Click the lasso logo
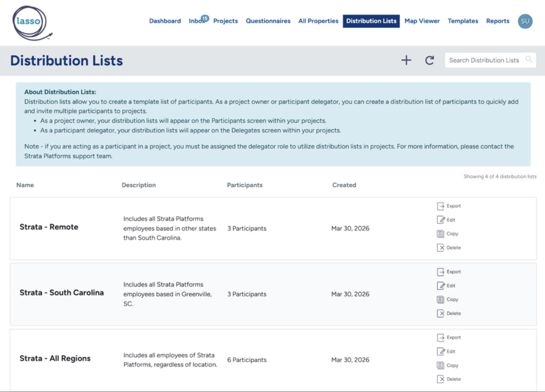Viewport: 545px width, 392px height. (x=32, y=23)
